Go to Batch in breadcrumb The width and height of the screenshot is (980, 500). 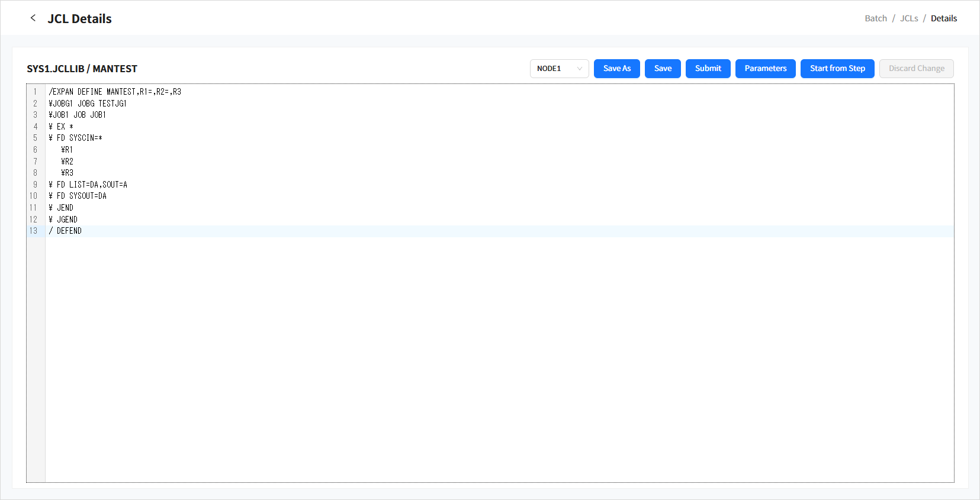875,18
